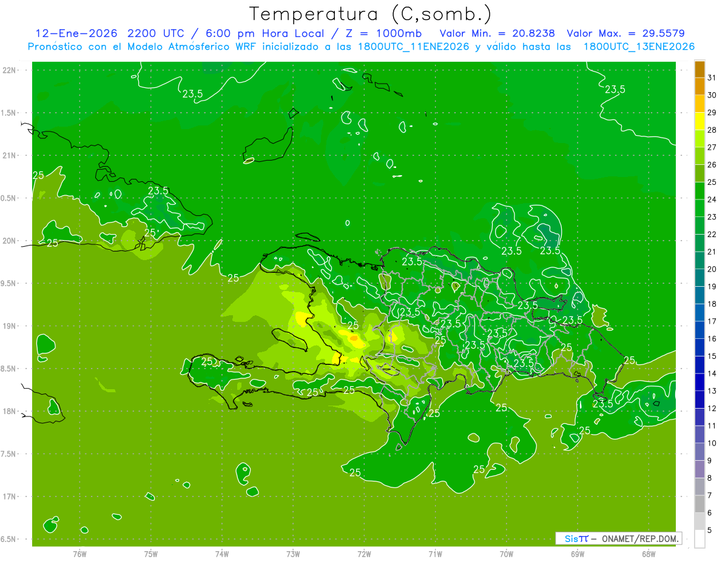Click the '17N' latitude axis label

10,497
